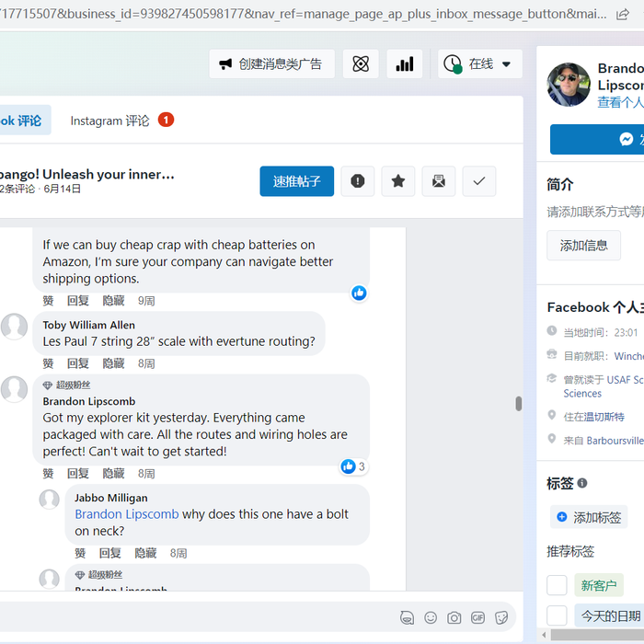The height and width of the screenshot is (644, 644).
Task: Open the automation atom icon
Action: click(x=361, y=64)
